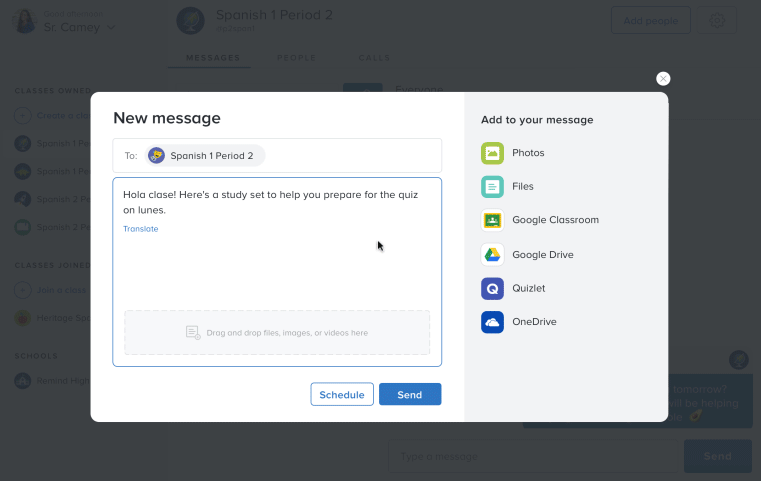Click the background Send button
This screenshot has width=761, height=481.
[x=718, y=456]
